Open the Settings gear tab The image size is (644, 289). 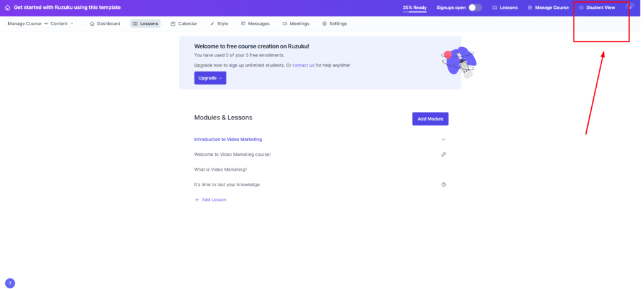(x=334, y=24)
